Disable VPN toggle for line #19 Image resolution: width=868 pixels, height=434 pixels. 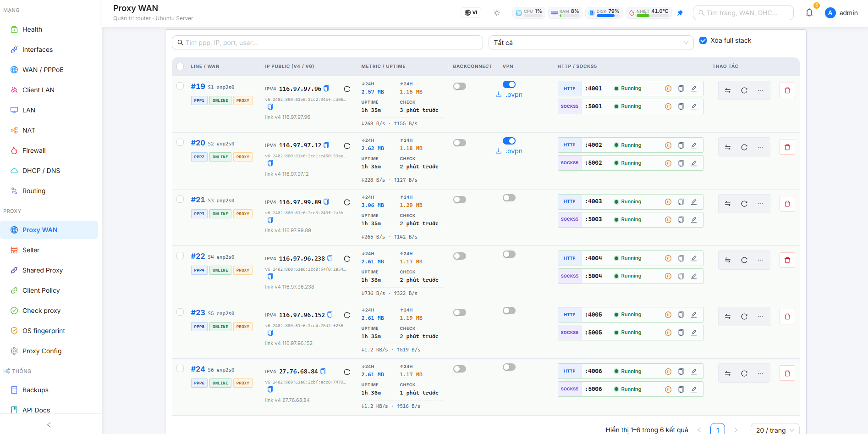pos(509,84)
